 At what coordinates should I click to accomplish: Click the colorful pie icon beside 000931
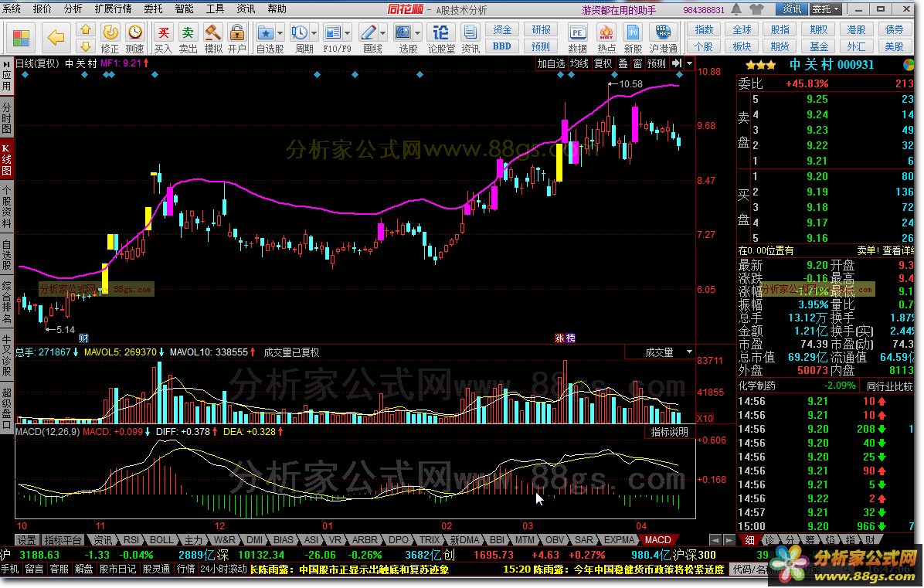(x=908, y=65)
